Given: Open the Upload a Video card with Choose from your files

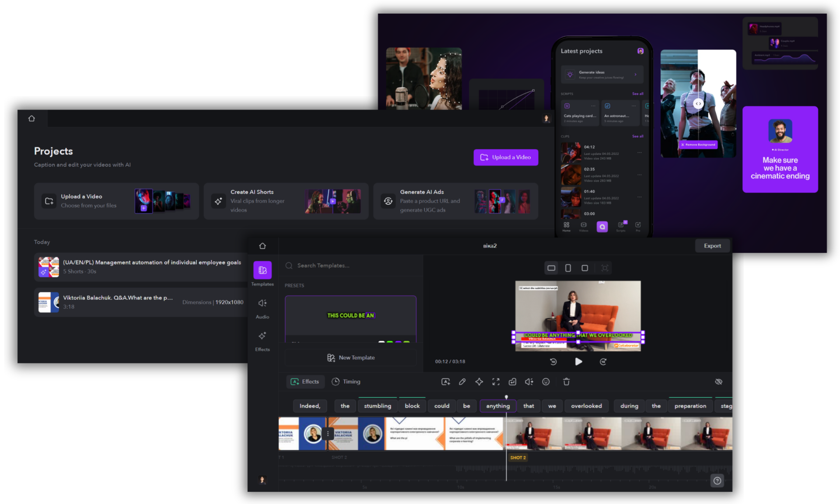Looking at the screenshot, I should 116,201.
